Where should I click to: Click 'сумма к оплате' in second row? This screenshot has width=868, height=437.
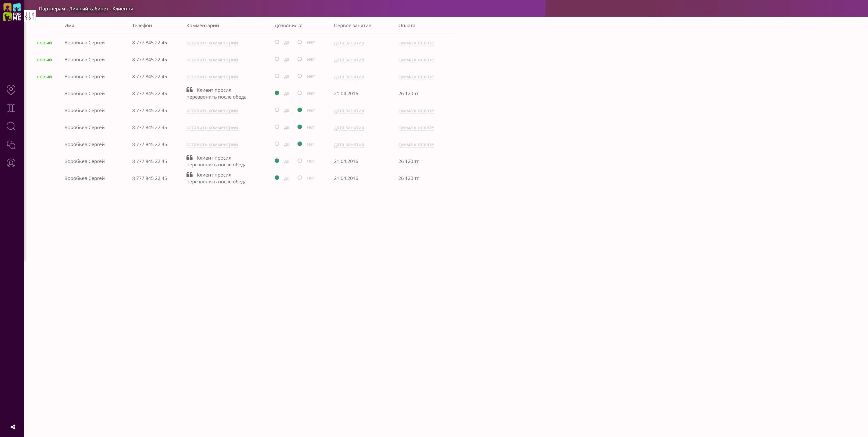[x=416, y=60]
